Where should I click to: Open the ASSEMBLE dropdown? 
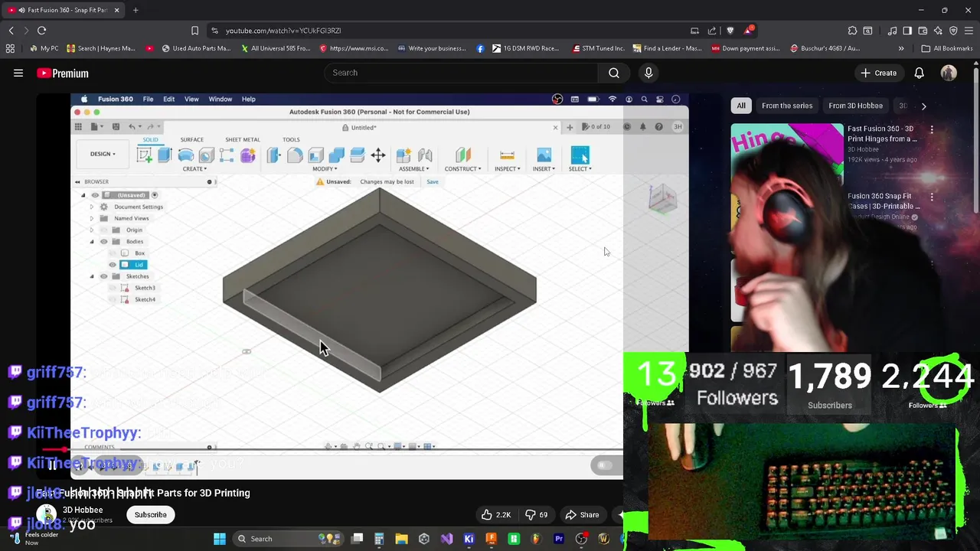pyautogui.click(x=413, y=169)
